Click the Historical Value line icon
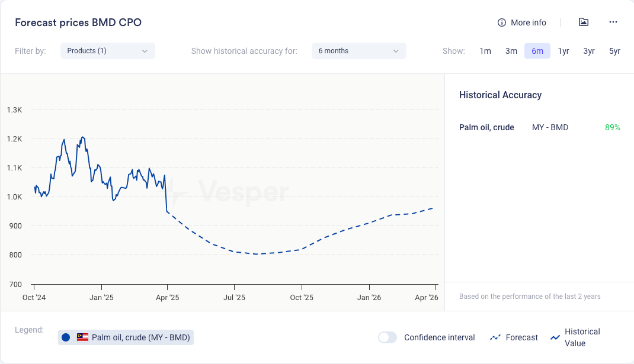Screen dimensions: 634x364 (555, 337)
